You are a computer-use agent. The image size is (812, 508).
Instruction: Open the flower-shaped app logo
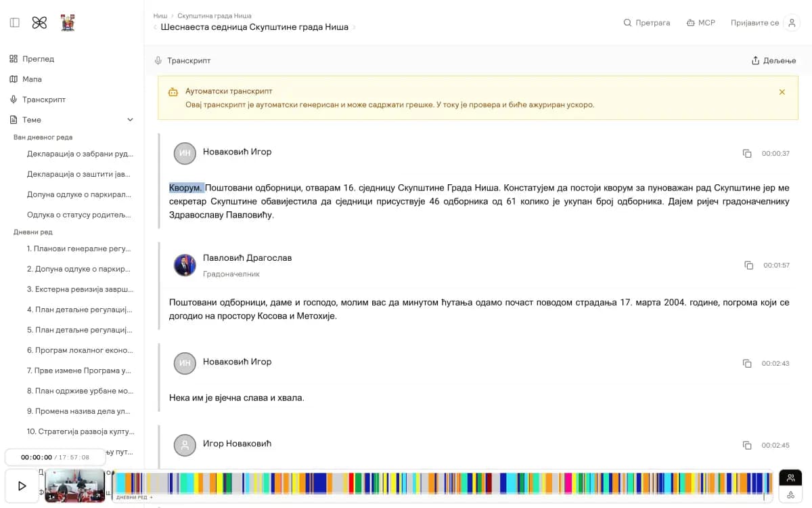point(39,22)
